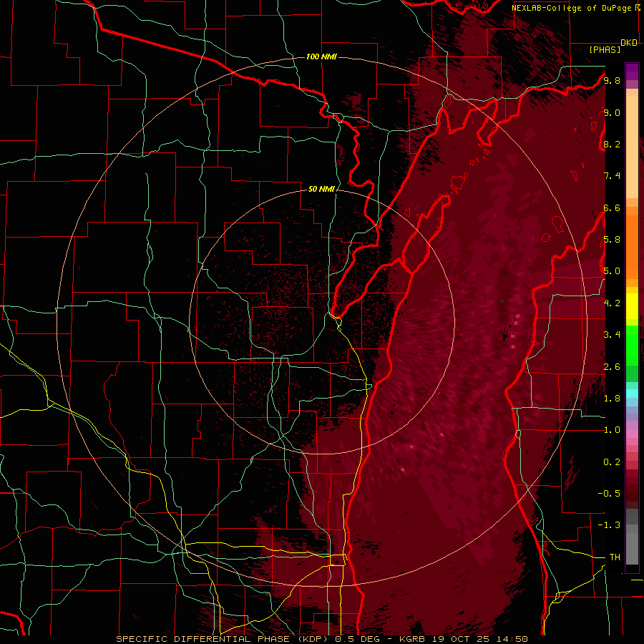
Task: Pick the dark orange band of the color scale
Action: pyautogui.click(x=632, y=246)
